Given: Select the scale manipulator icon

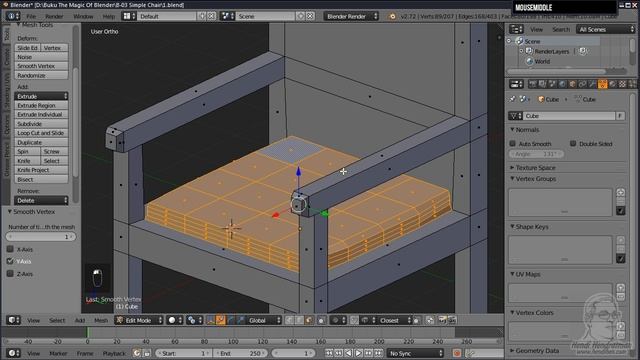Looking at the screenshot, I should point(240,320).
